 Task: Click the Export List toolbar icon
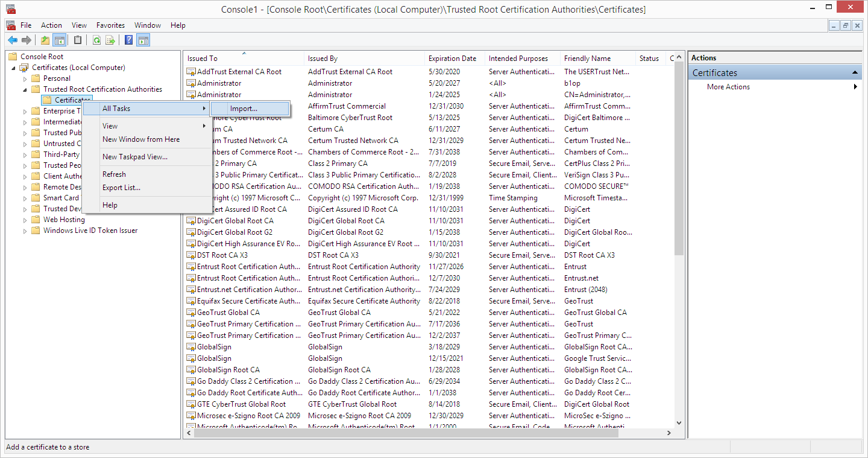(x=110, y=40)
